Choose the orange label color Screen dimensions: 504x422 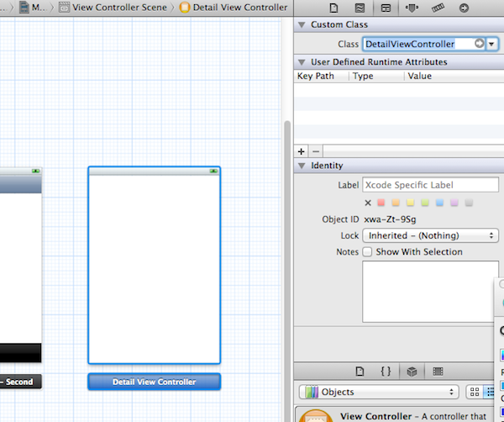pyautogui.click(x=396, y=203)
